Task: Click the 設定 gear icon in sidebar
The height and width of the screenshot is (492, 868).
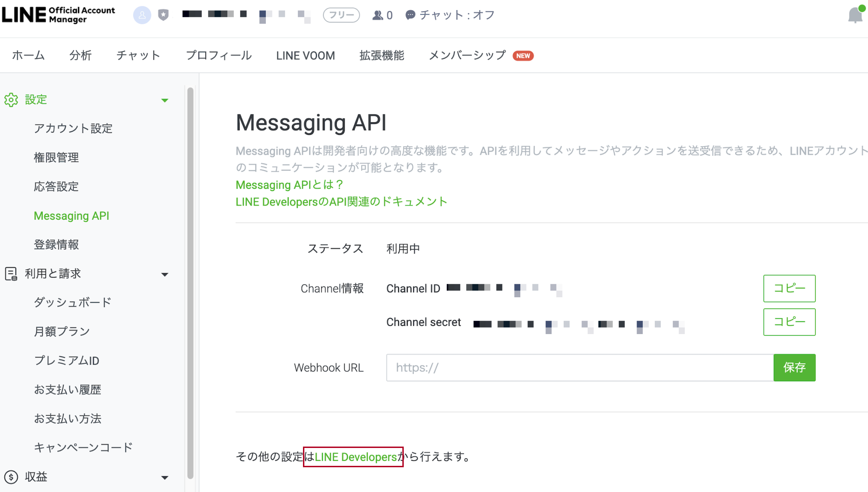Action: [x=11, y=100]
